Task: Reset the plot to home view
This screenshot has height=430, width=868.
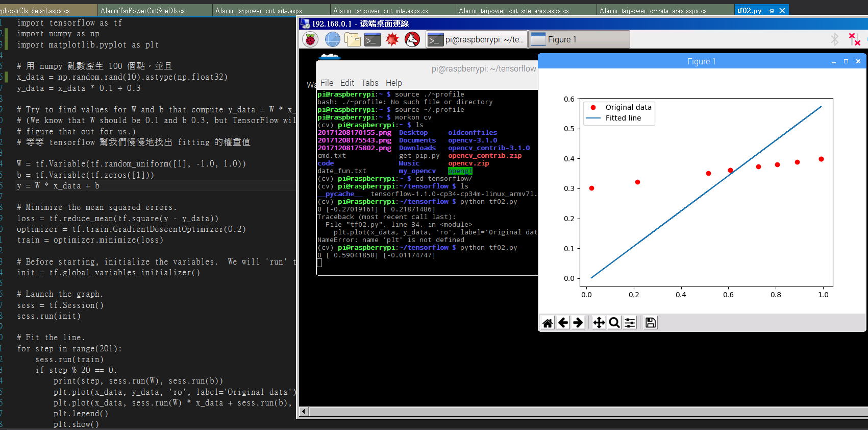Action: [x=548, y=323]
